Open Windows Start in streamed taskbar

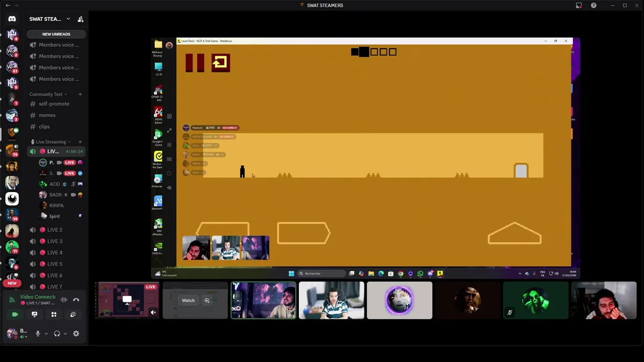tap(291, 274)
